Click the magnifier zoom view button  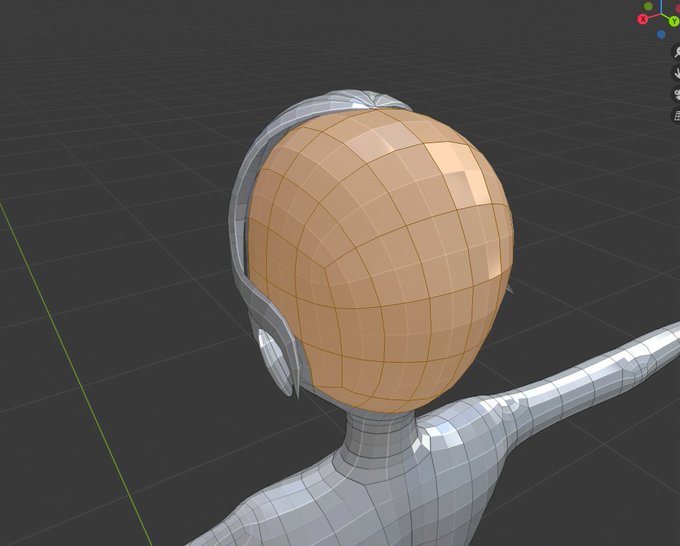click(x=676, y=52)
